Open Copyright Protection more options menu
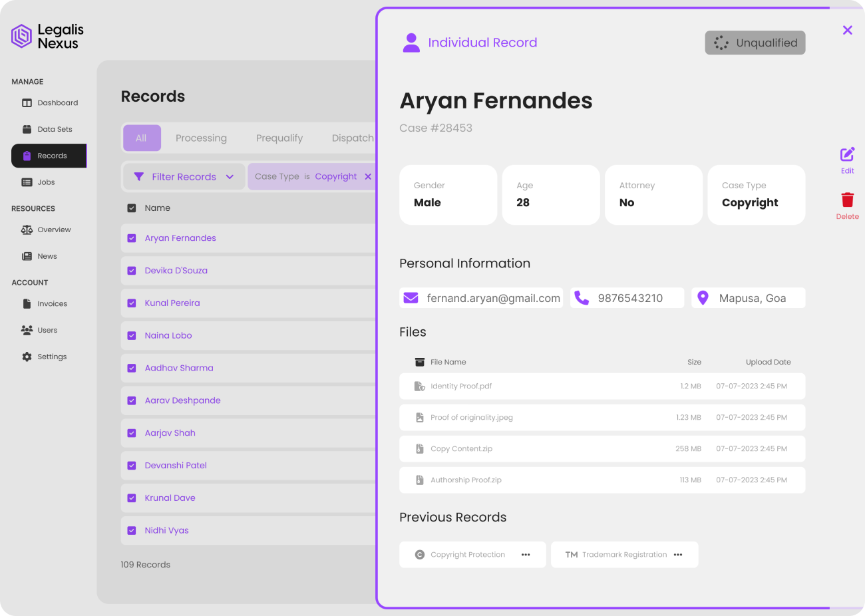The height and width of the screenshot is (616, 865). tap(526, 555)
